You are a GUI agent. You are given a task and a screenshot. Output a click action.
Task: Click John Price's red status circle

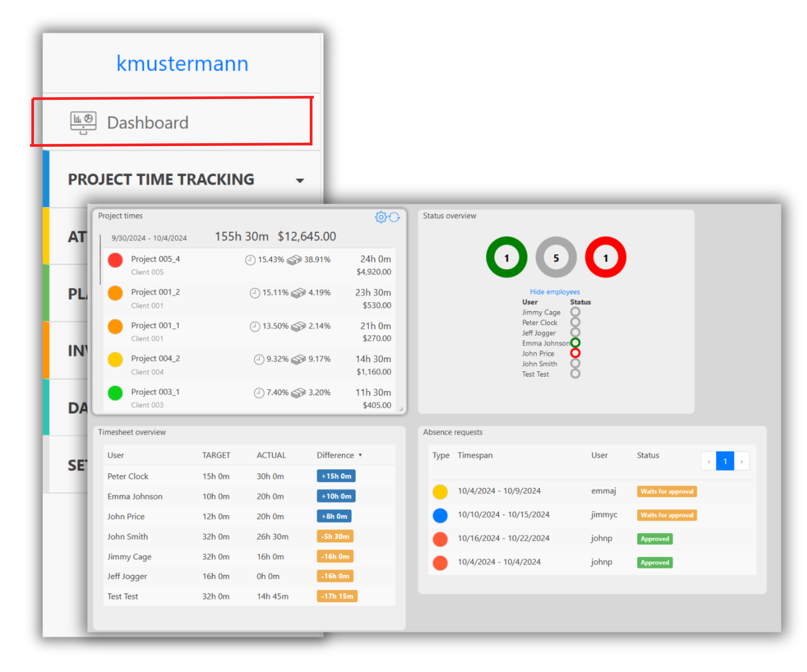[575, 353]
